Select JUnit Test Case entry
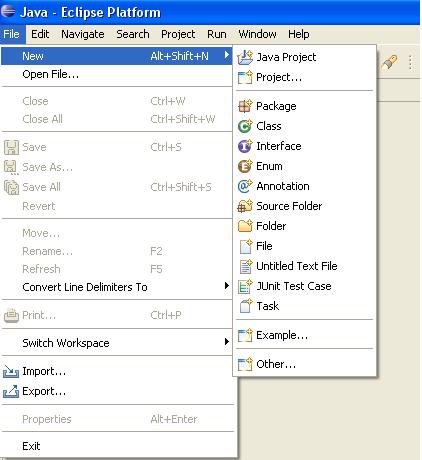The width and height of the screenshot is (422, 460). pos(305,286)
